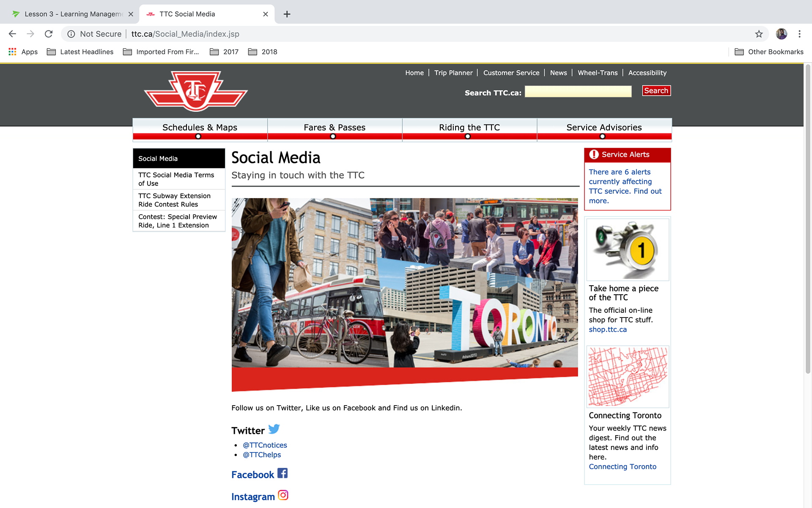
Task: Click the Instagram camera icon
Action: pyautogui.click(x=283, y=495)
